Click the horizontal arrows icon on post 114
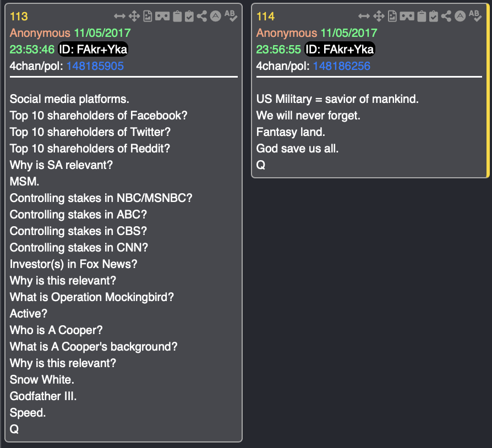The width and height of the screenshot is (492, 448). [x=364, y=17]
